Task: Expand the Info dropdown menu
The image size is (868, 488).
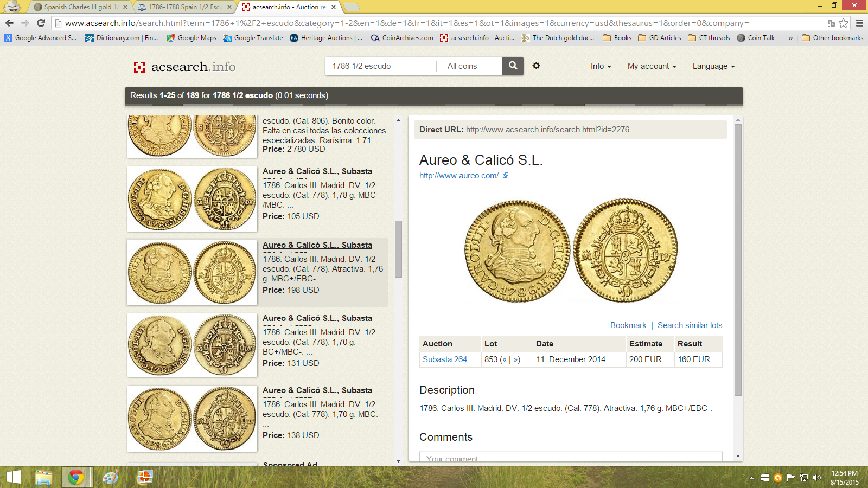Action: (601, 66)
